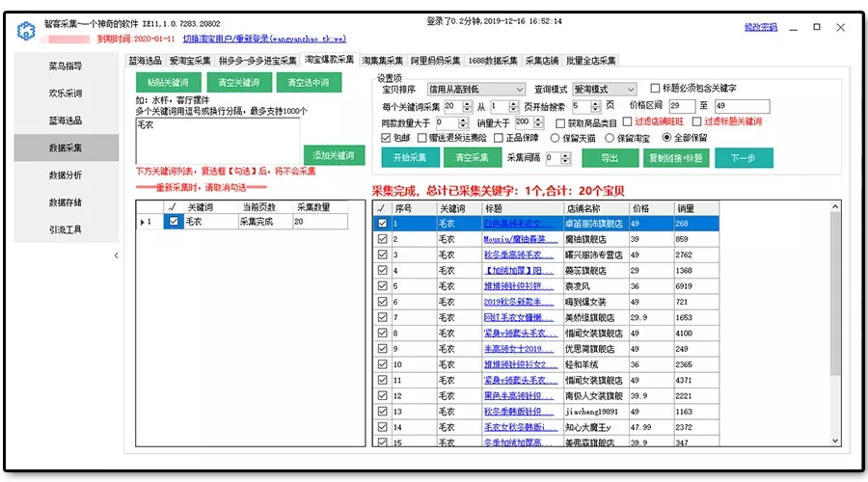
Task: Open 引流工具 in the left sidebar
Action: coord(66,229)
